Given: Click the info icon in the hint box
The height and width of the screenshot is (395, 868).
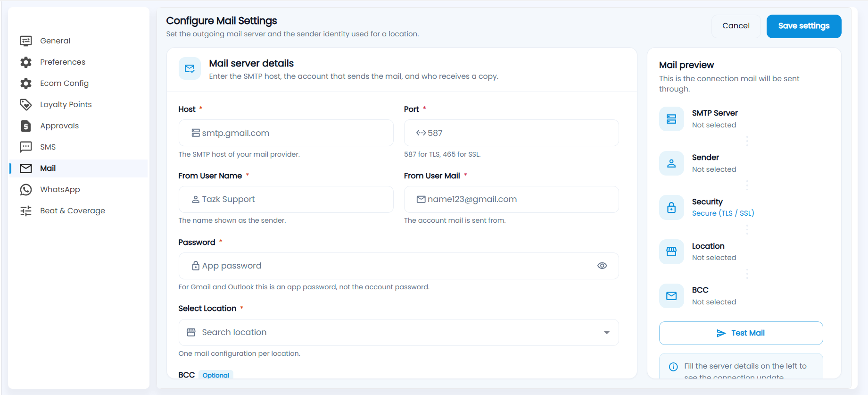Looking at the screenshot, I should point(673,367).
